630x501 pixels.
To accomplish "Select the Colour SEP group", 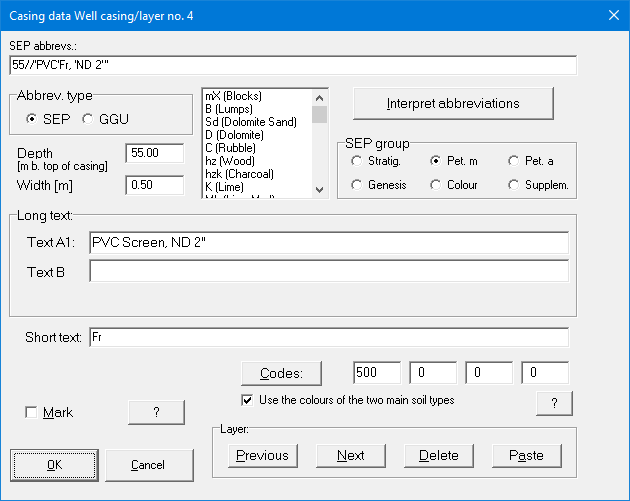I will [435, 184].
